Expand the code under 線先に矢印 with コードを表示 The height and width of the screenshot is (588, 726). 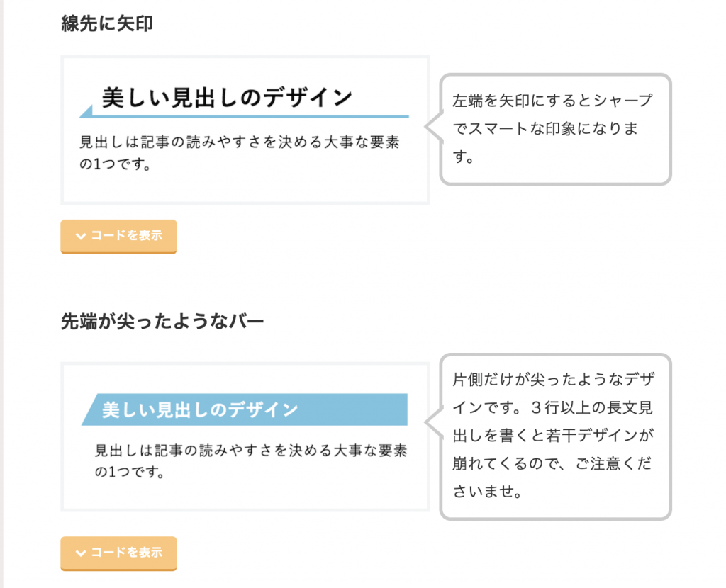pyautogui.click(x=118, y=237)
